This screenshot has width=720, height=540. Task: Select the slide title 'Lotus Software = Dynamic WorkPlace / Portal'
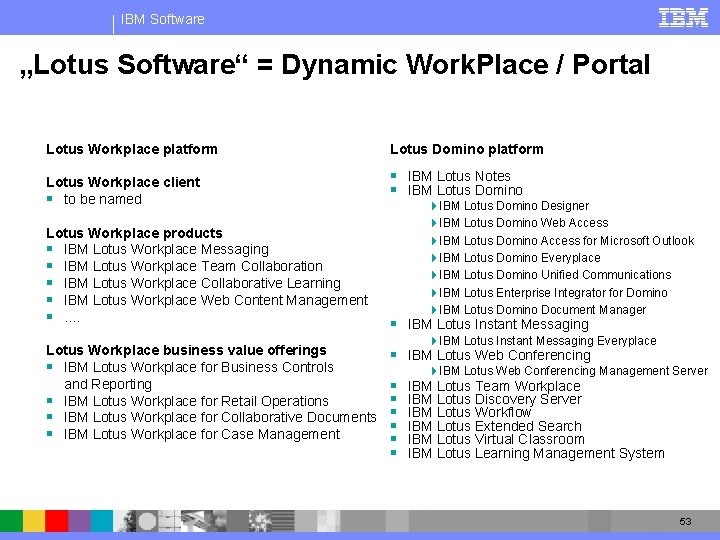[335, 65]
